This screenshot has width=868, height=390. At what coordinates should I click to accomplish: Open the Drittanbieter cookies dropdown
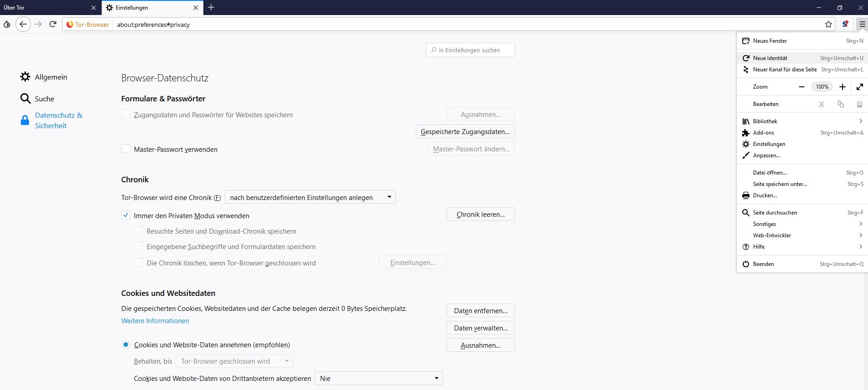379,379
